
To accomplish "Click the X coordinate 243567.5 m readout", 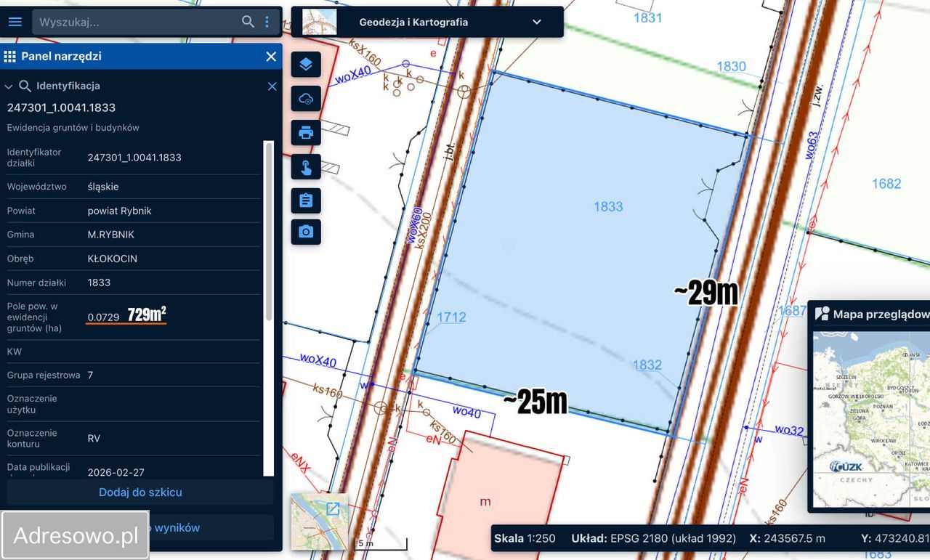I will 787,538.
